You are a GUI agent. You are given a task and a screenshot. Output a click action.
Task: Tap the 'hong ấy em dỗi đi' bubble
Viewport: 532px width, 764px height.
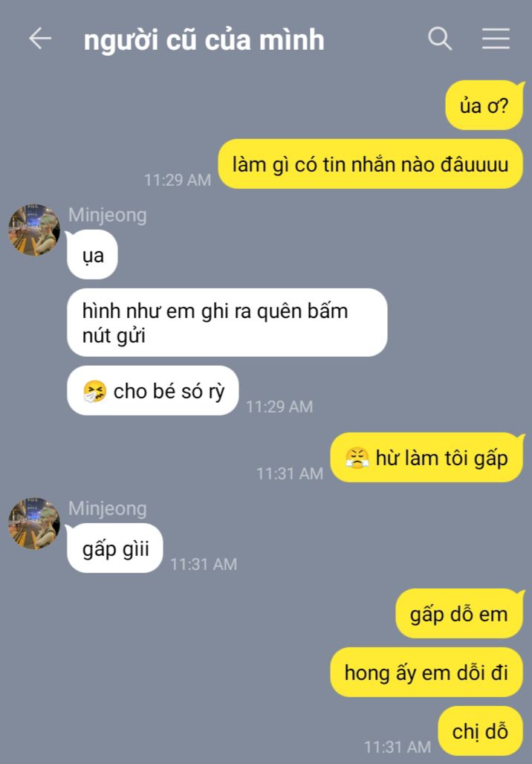tap(426, 673)
